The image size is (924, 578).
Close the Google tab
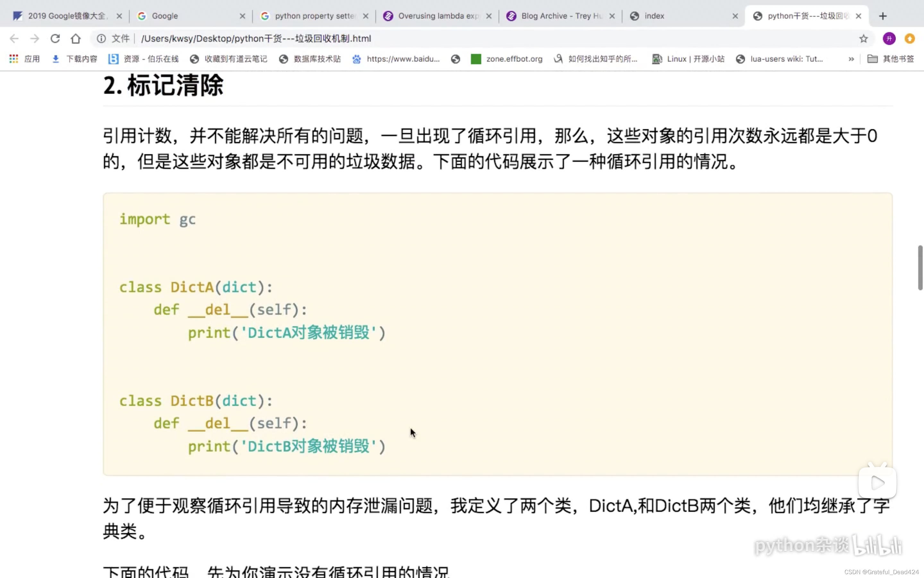tap(243, 16)
